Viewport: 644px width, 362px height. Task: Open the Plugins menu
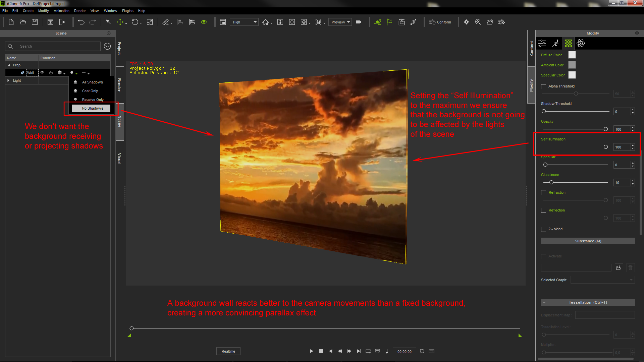[x=128, y=11]
